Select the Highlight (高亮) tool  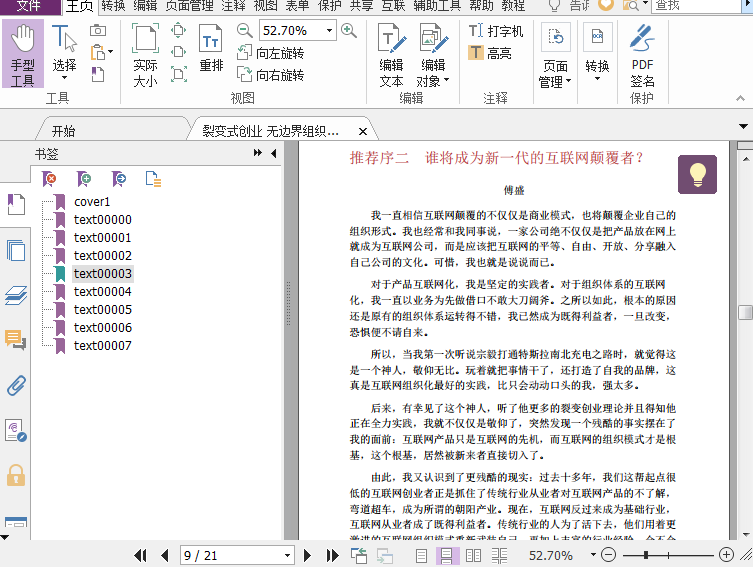tap(490, 53)
